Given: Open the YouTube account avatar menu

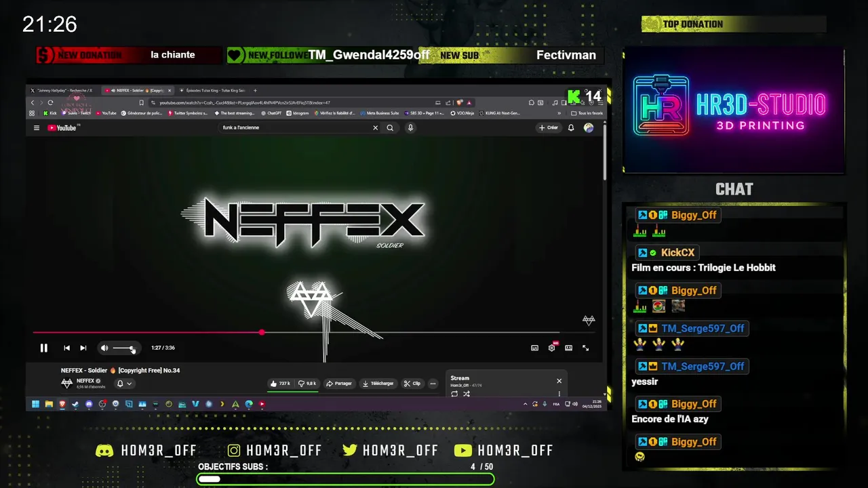Looking at the screenshot, I should tap(589, 127).
